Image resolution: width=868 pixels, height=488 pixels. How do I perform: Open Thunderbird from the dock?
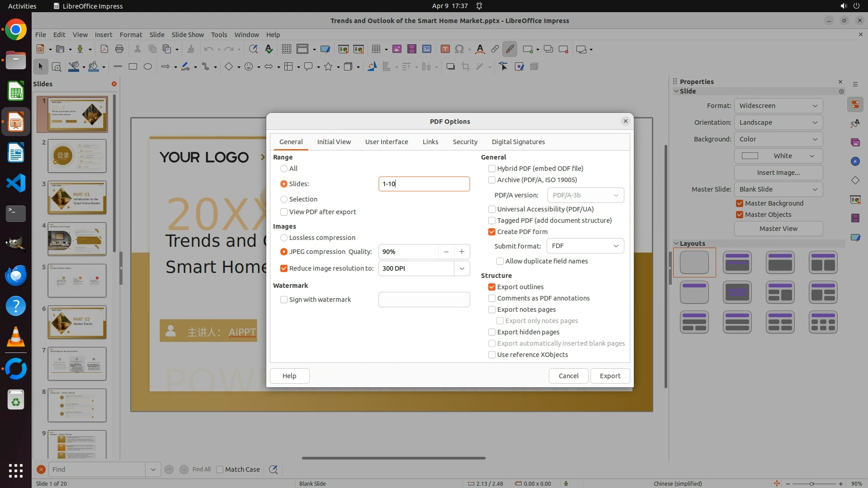[16, 275]
